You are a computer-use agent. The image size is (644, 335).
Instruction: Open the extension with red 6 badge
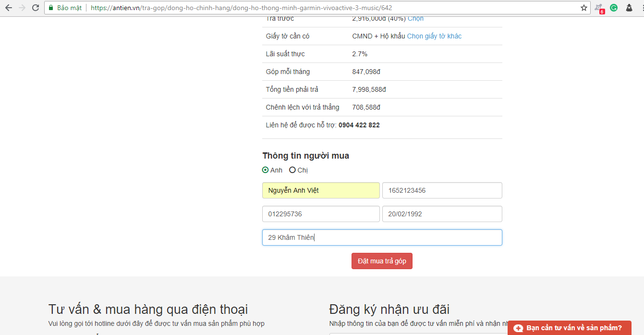point(599,8)
